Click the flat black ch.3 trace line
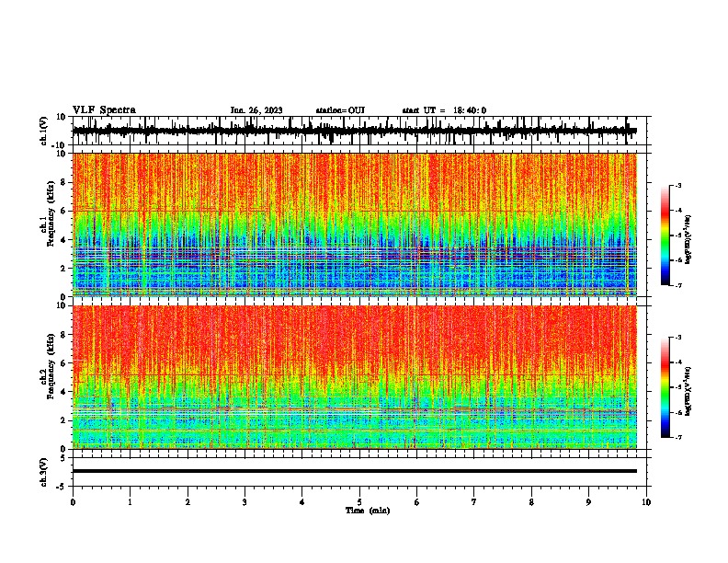 point(354,471)
